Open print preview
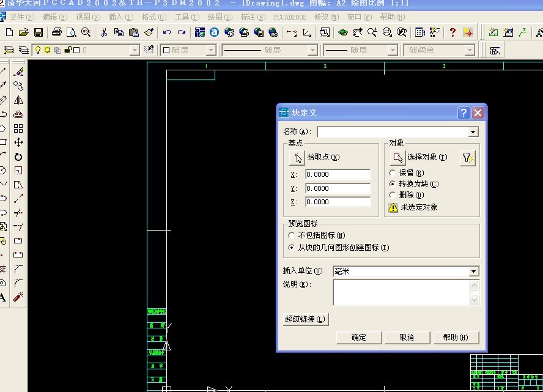 click(72, 32)
